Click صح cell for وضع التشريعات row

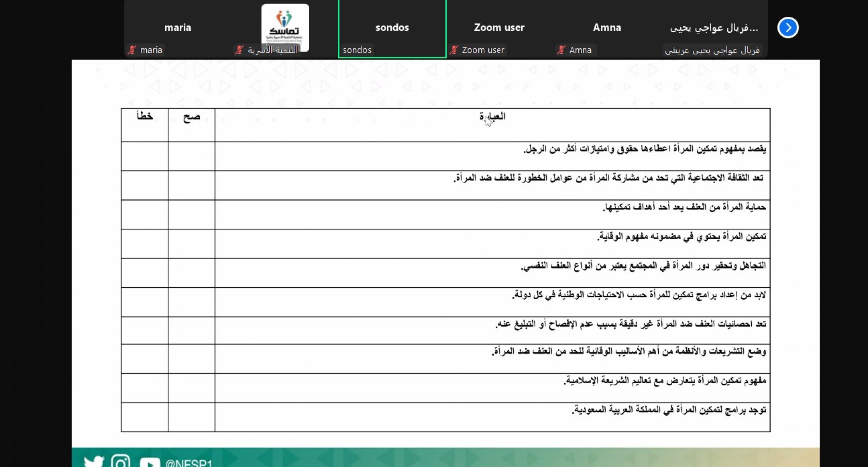[191, 359]
